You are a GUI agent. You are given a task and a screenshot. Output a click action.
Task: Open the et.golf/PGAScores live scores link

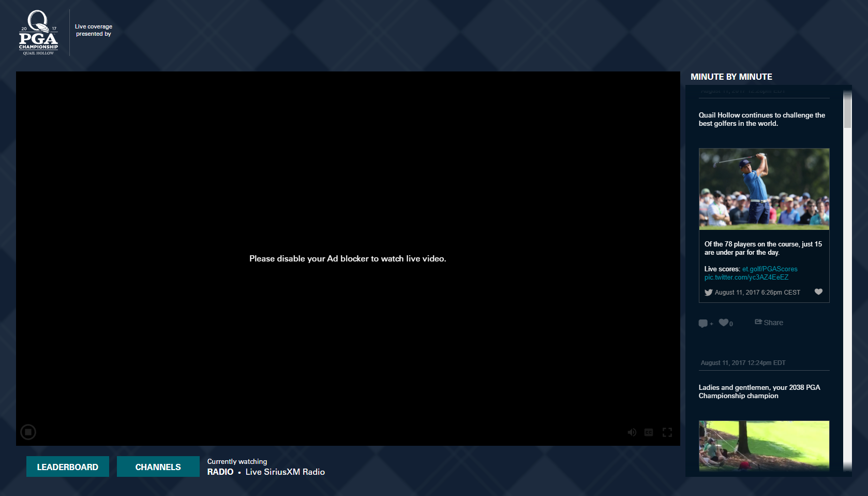pos(770,269)
